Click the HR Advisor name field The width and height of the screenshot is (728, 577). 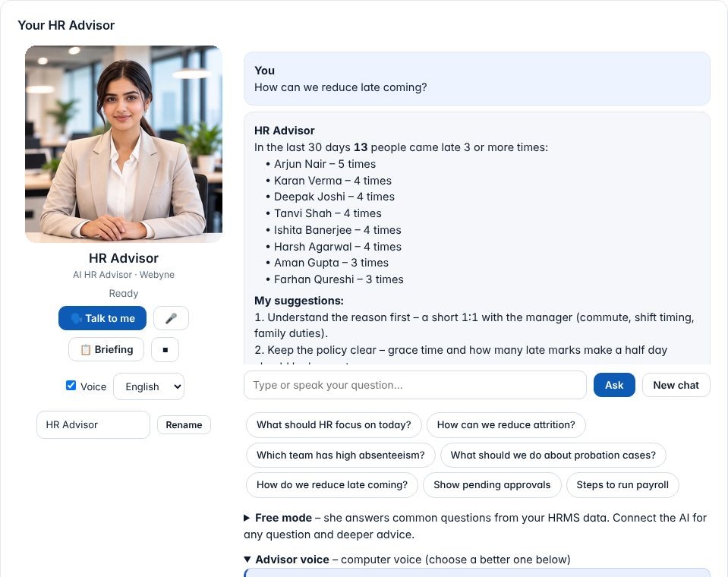[93, 424]
